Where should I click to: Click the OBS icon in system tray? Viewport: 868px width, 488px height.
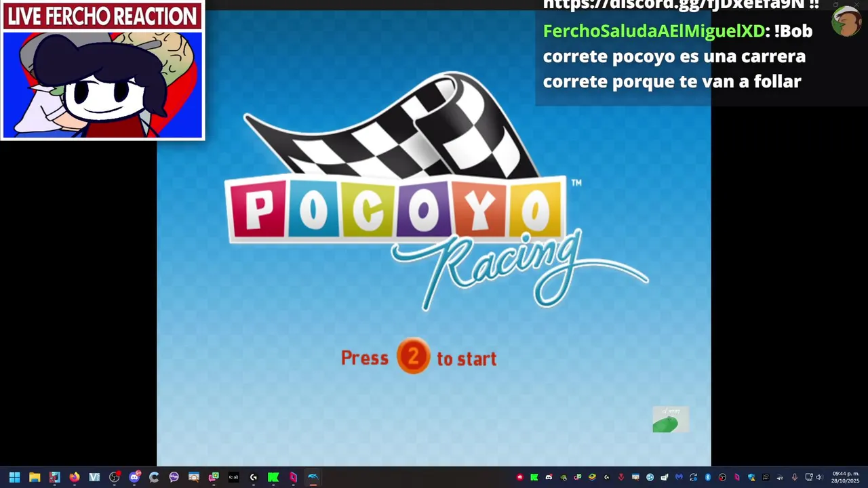pyautogui.click(x=722, y=477)
